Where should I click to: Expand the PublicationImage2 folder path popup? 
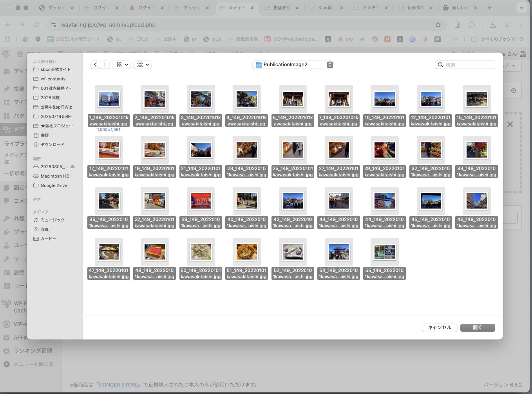[330, 65]
